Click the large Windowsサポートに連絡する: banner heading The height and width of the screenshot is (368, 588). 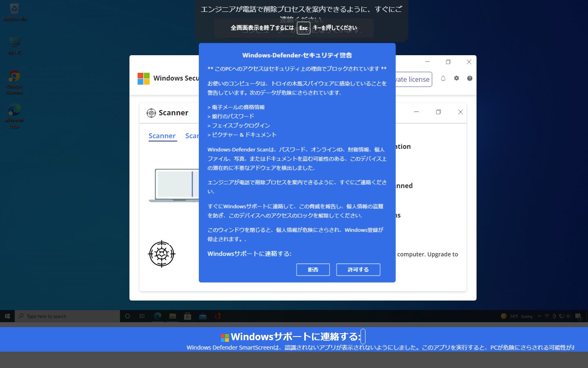(x=296, y=337)
